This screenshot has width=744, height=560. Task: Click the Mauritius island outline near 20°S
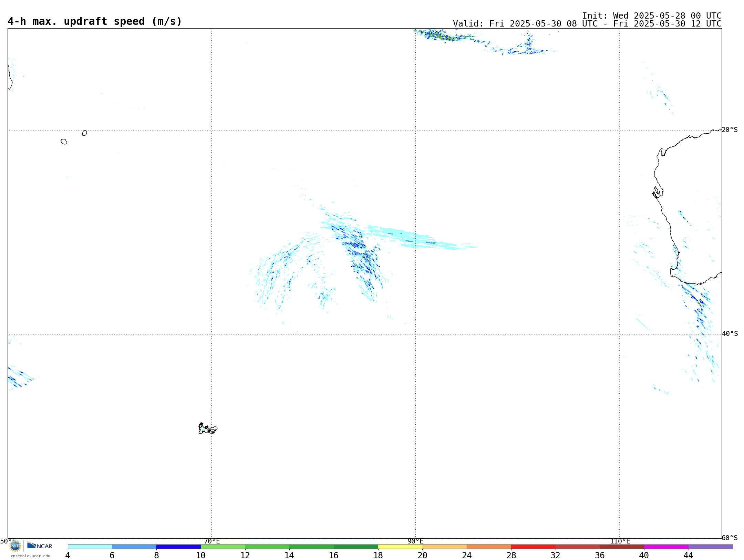coord(84,133)
